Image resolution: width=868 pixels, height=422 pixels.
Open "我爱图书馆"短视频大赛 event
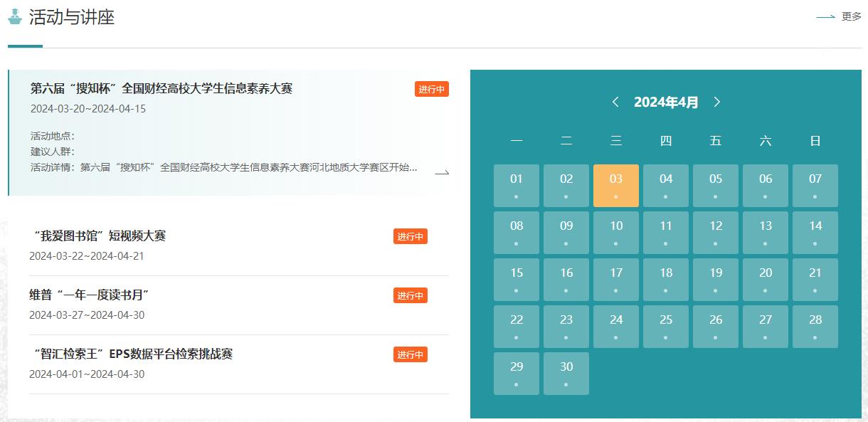coord(100,236)
